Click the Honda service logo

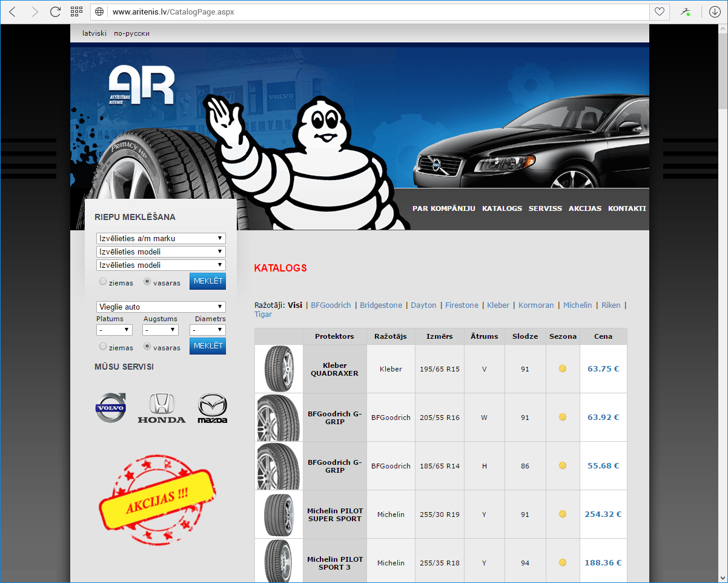tap(162, 408)
